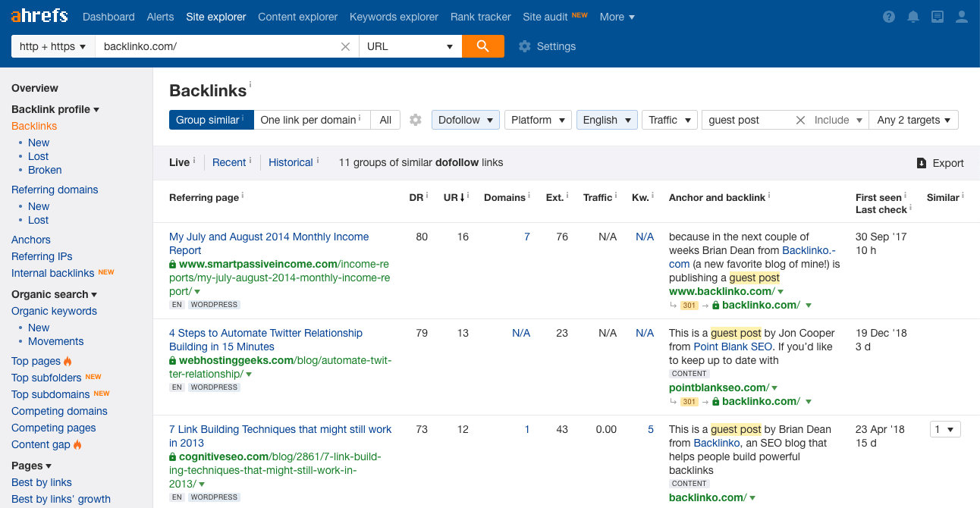
Task: Open Alerts in the top navigation
Action: 160,17
